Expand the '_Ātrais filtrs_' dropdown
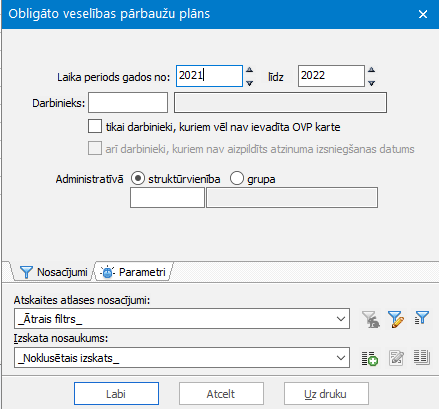The width and height of the screenshot is (439, 409). (x=341, y=319)
